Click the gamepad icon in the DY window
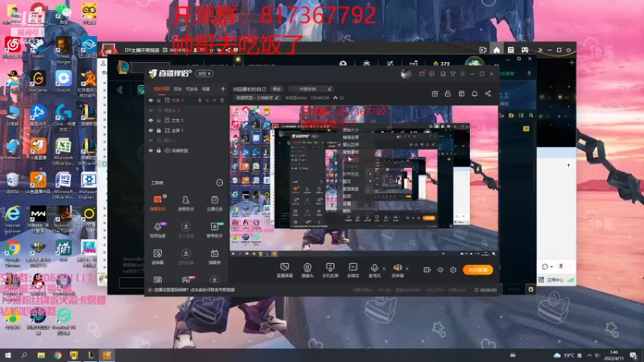 525,50
